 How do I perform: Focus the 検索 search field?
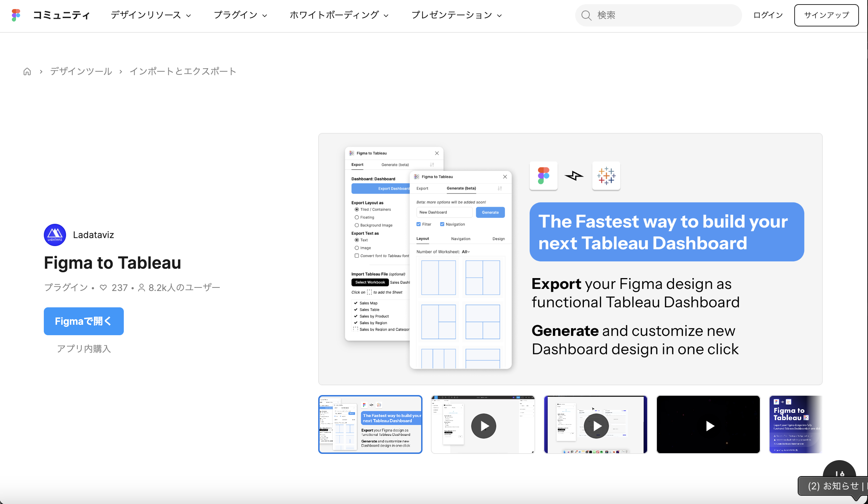658,15
